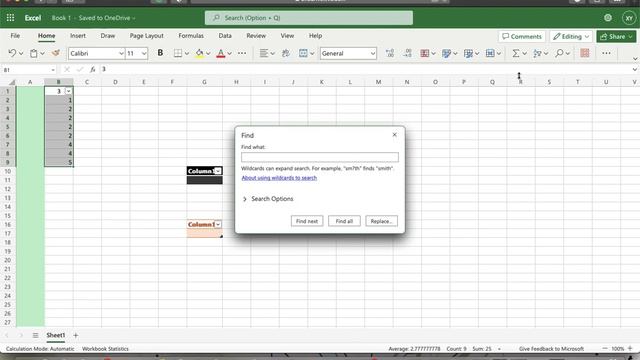The width and height of the screenshot is (640, 360).
Task: Switch to the Data tab
Action: pos(225,36)
